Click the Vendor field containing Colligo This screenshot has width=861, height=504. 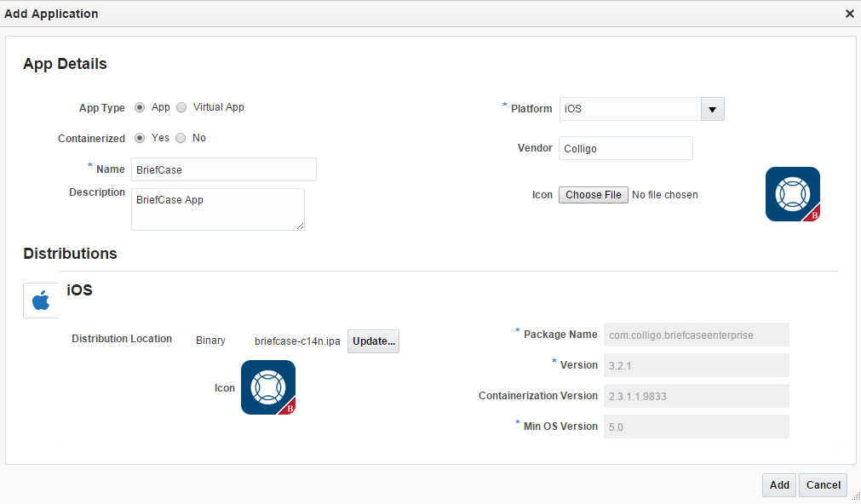coord(626,148)
